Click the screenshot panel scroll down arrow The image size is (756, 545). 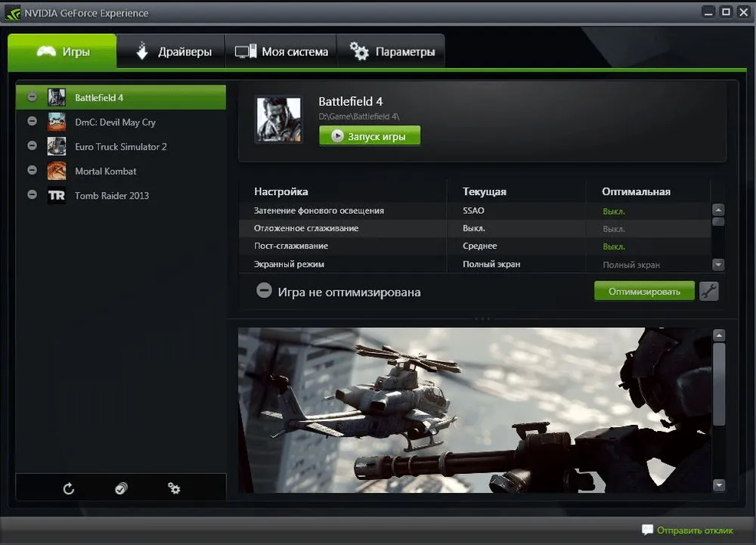tap(719, 485)
